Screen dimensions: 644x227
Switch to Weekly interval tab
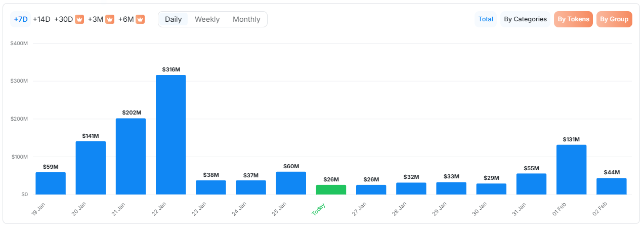click(207, 19)
